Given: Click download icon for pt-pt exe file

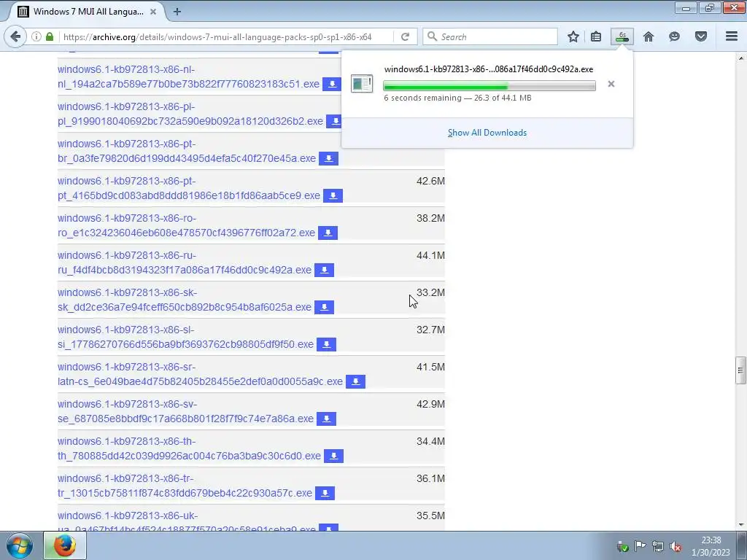Looking at the screenshot, I should click(x=333, y=195).
